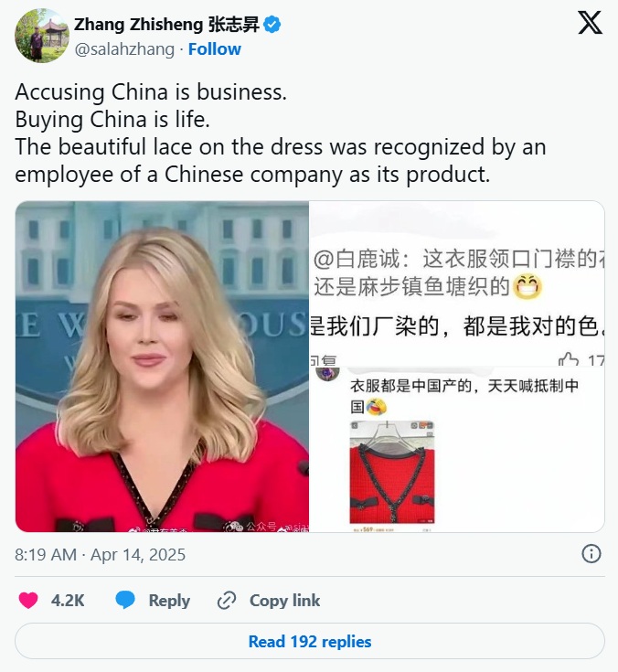
Task: Open the @salahzhang handle link
Action: 124,49
